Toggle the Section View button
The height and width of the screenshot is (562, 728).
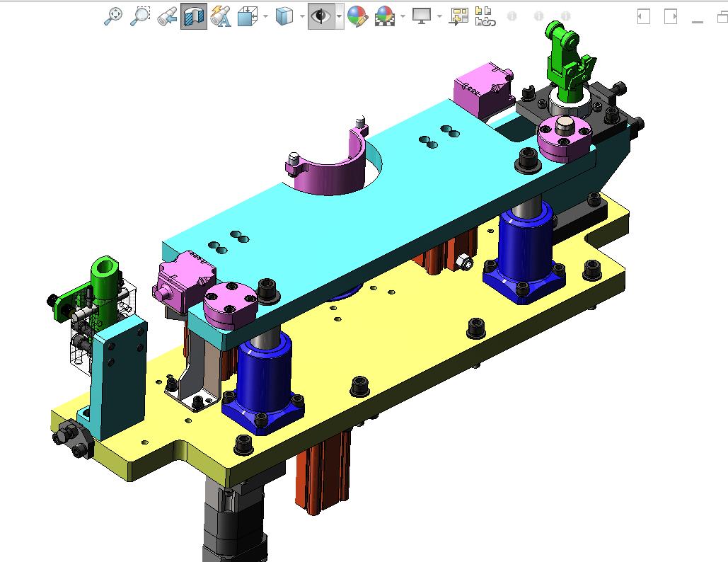pyautogui.click(x=194, y=17)
